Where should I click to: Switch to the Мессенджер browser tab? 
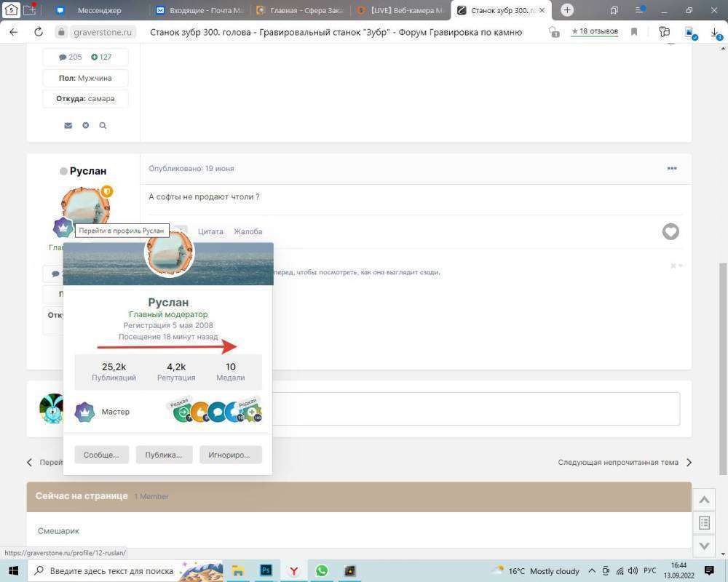pos(98,11)
